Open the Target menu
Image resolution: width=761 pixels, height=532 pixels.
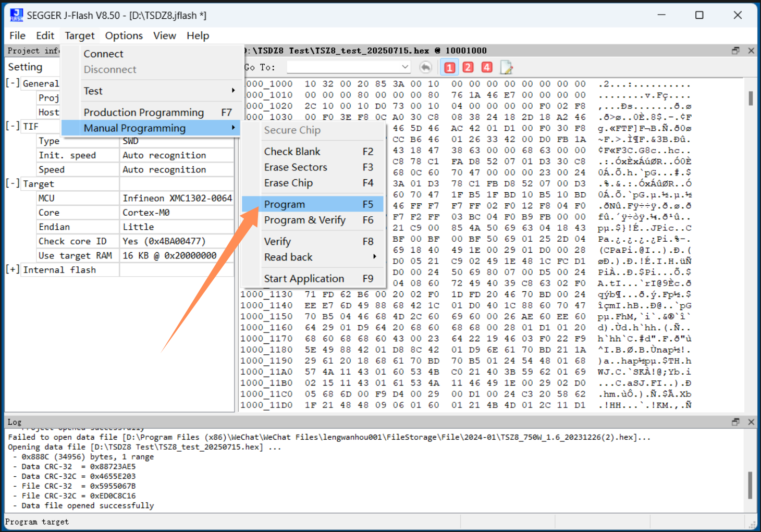pyautogui.click(x=80, y=35)
